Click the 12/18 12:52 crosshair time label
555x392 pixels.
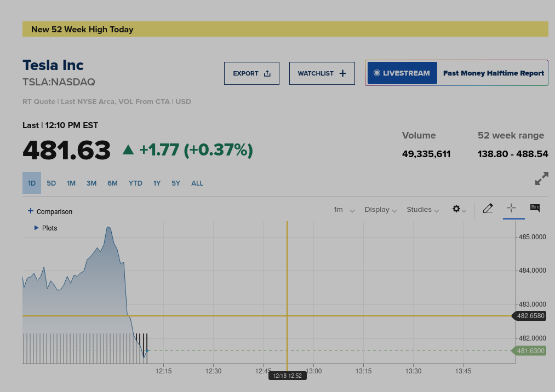pos(288,376)
